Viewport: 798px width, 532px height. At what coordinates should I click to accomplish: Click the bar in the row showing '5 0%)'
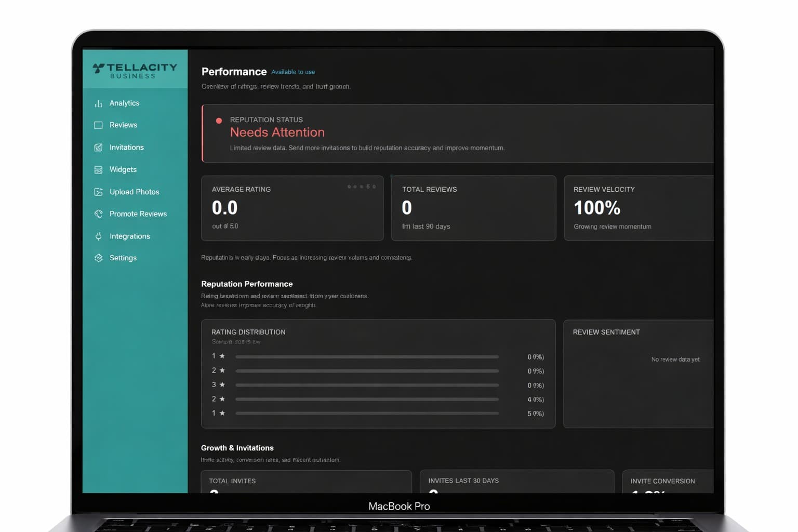pyautogui.click(x=367, y=413)
